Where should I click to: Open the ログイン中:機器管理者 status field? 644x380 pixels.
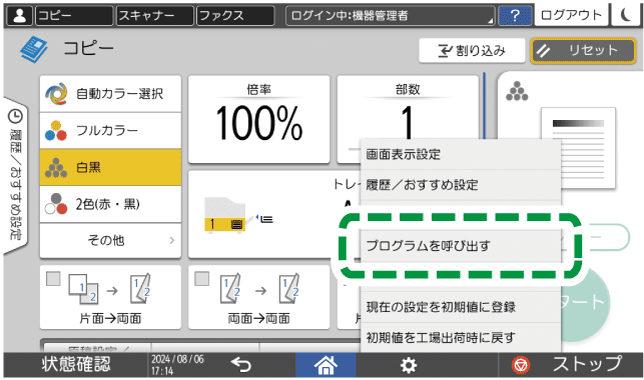click(390, 16)
